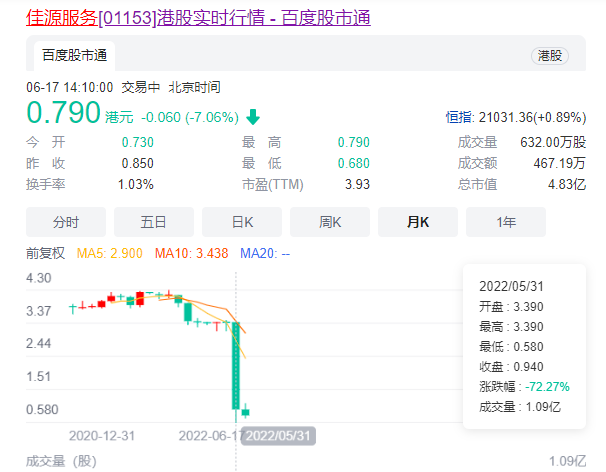The width and height of the screenshot is (606, 472).
Task: Click the green down arrow icon
Action: click(253, 117)
